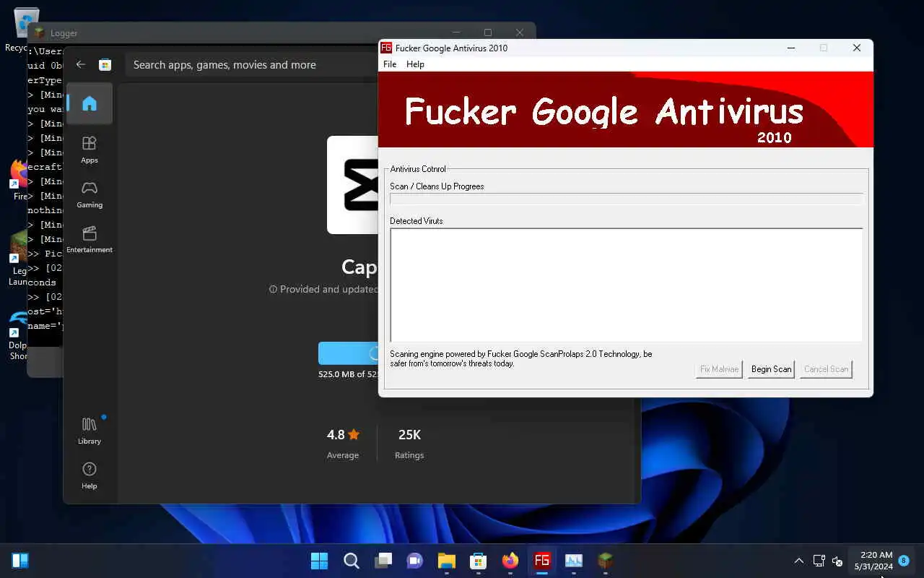
Task: Open the monitor app on taskbar
Action: 573,561
